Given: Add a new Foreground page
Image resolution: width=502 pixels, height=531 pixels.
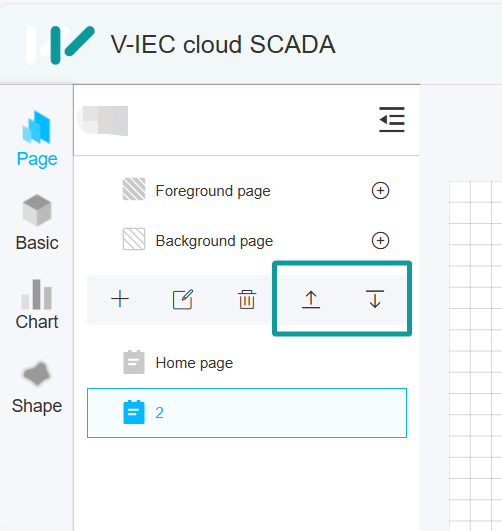Looking at the screenshot, I should [x=380, y=191].
